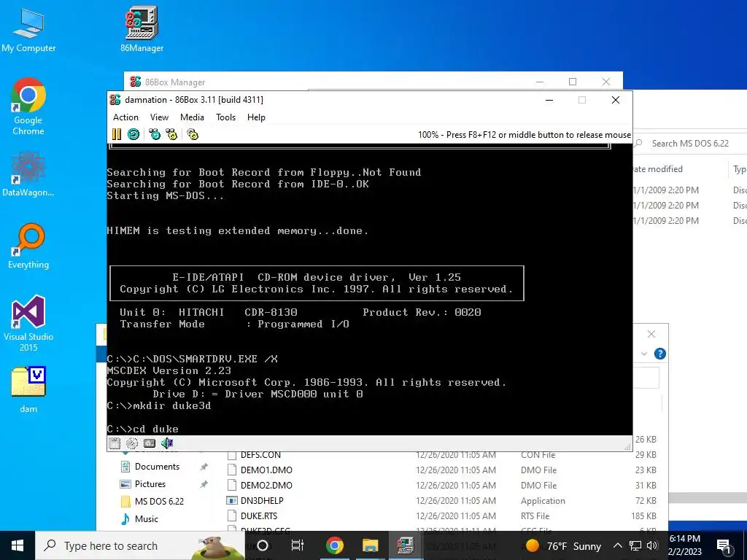Send Ctrl+Alt+Esc via toolbar icon

(x=171, y=134)
